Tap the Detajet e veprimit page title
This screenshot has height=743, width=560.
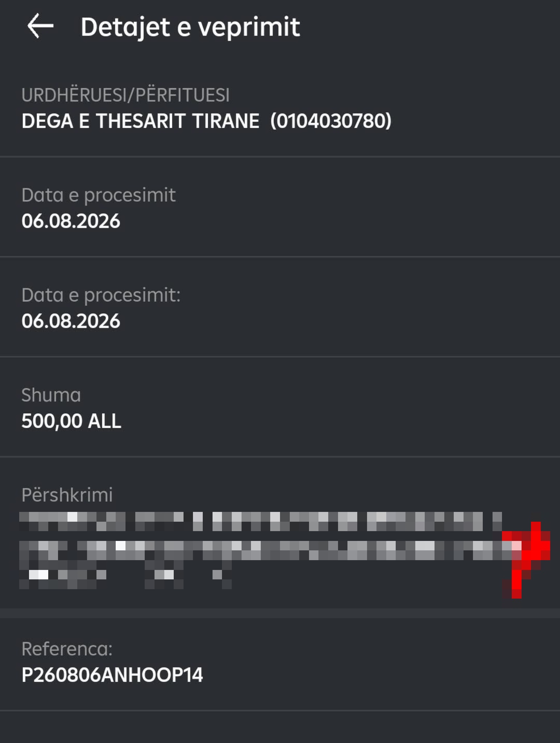[190, 27]
